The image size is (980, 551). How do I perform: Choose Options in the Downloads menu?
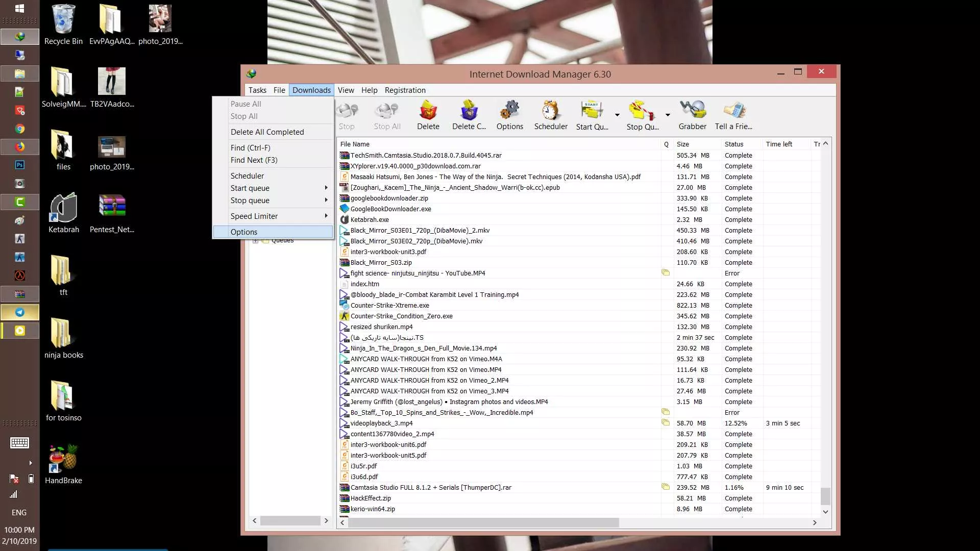(x=273, y=232)
